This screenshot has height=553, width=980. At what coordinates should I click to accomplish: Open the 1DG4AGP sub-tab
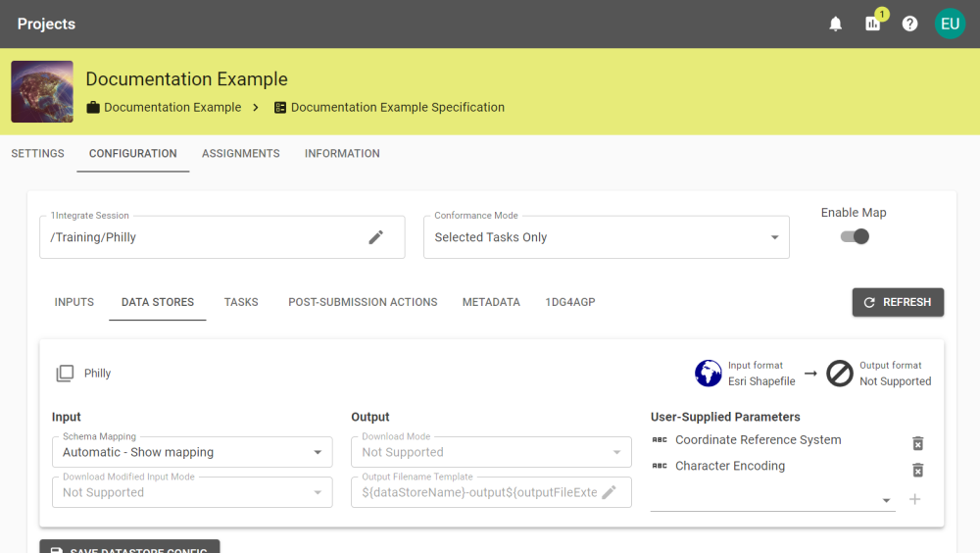[x=570, y=302]
